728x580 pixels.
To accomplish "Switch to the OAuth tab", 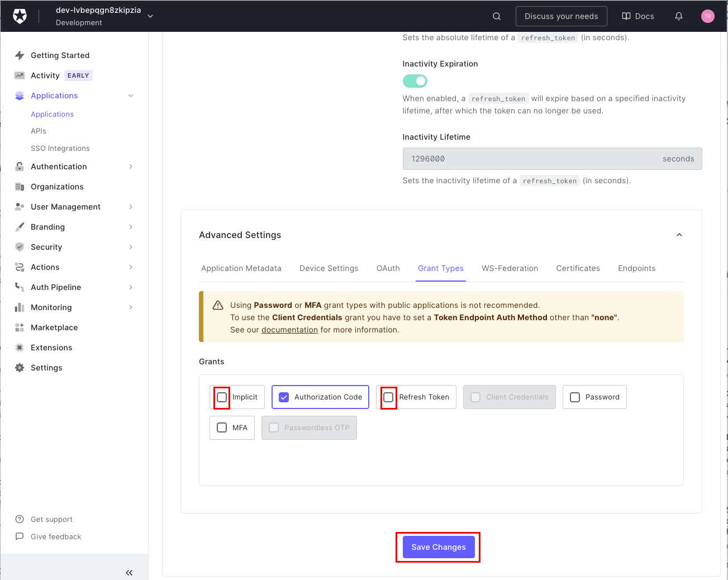I will point(388,268).
